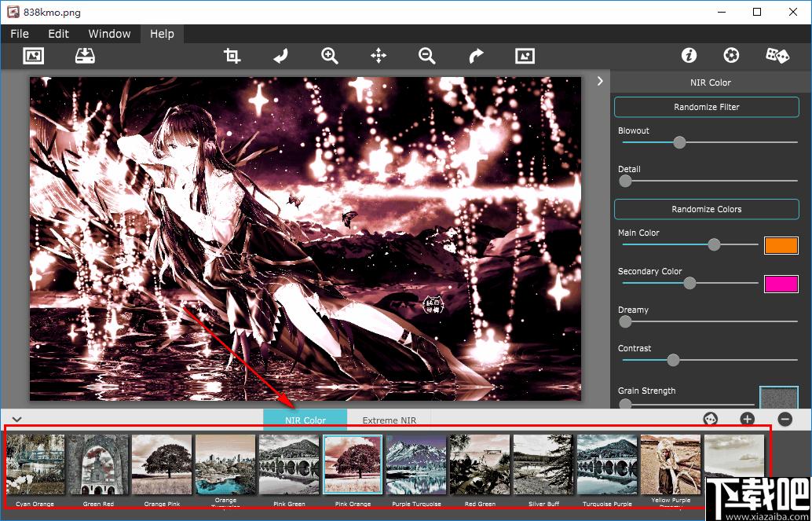Open the magenta Secondary Color swatch
812x521 pixels.
(x=781, y=284)
